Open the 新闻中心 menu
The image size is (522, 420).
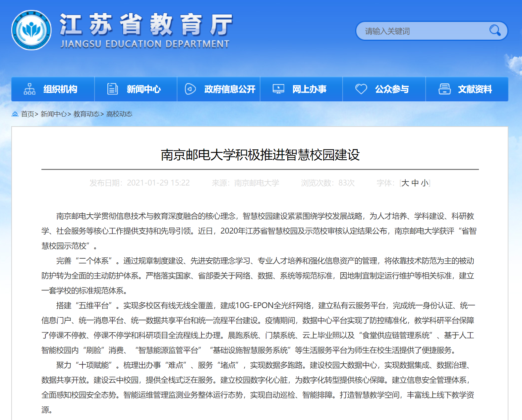(x=144, y=89)
